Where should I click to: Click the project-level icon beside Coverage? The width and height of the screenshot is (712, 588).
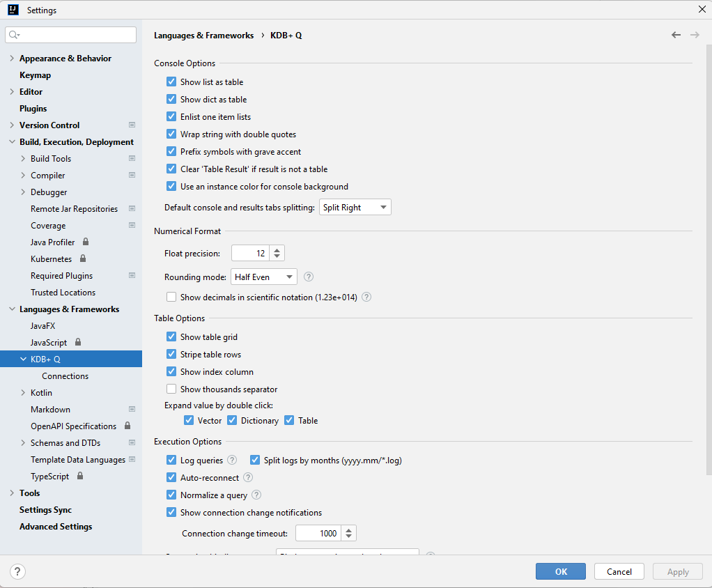(132, 225)
